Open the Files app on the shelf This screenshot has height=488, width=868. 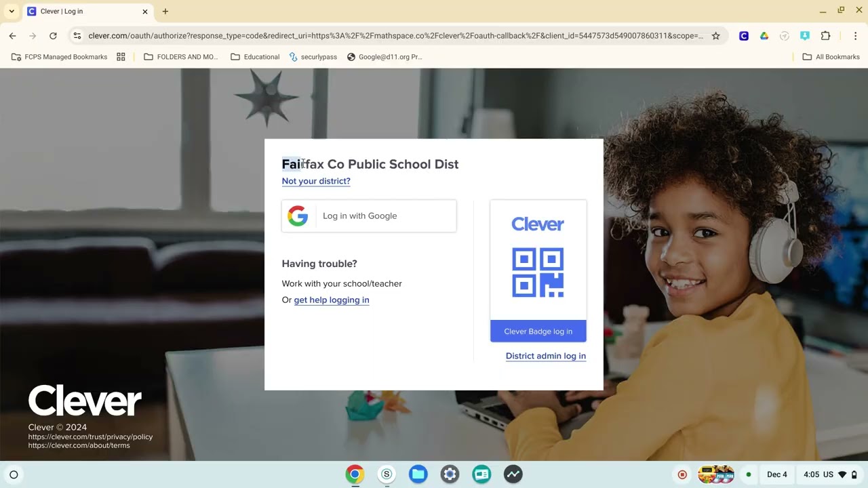(418, 474)
